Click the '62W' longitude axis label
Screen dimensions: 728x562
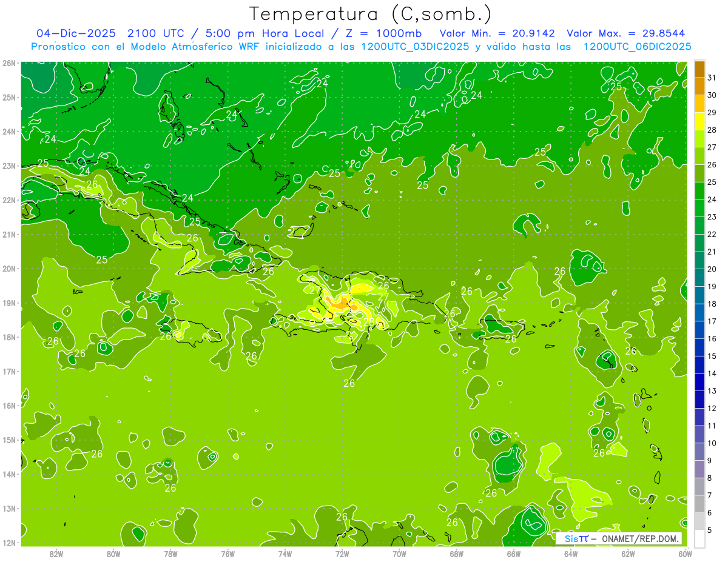628,554
